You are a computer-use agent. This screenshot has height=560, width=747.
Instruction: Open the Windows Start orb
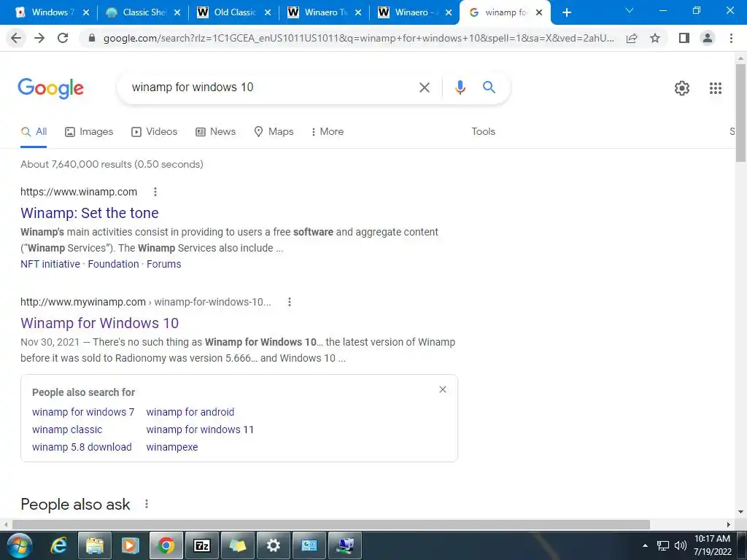click(20, 545)
